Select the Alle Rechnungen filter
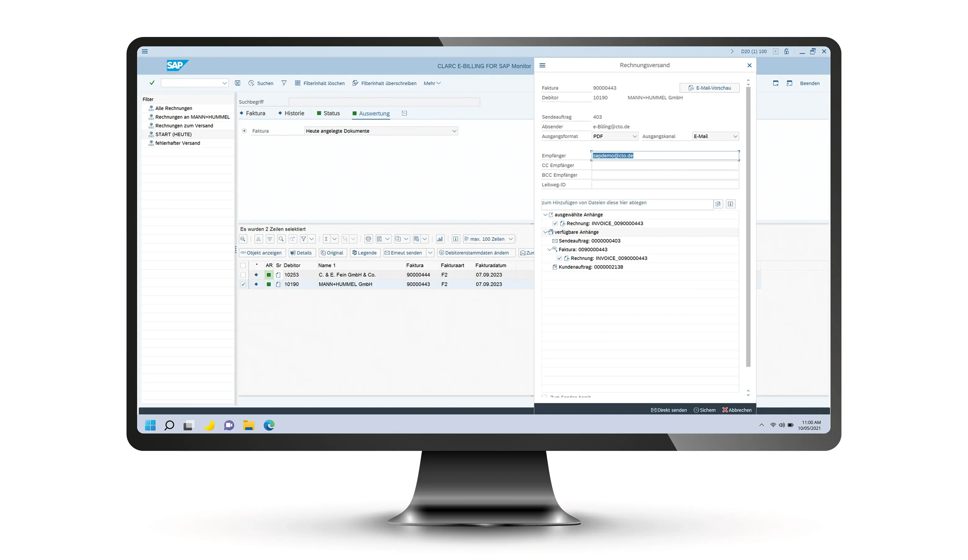Image resolution: width=968 pixels, height=560 pixels. pos(174,108)
